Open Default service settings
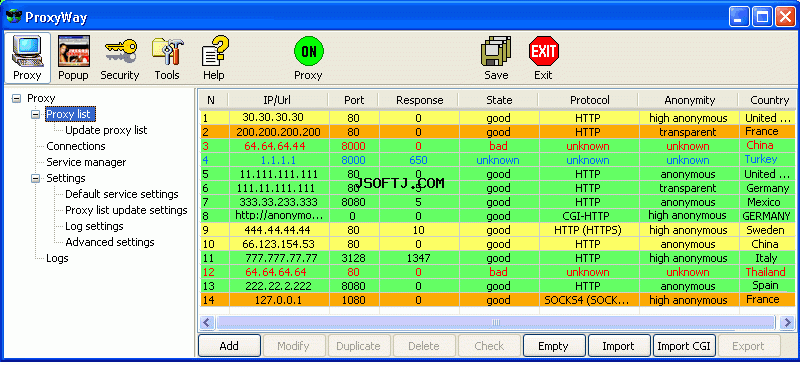Viewport: 800px width, 365px height. pos(122,194)
